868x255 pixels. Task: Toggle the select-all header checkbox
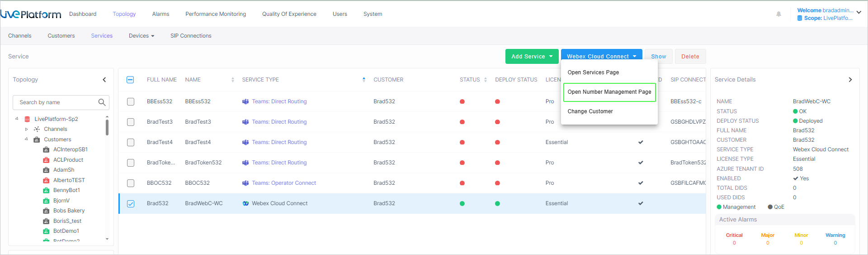(130, 80)
